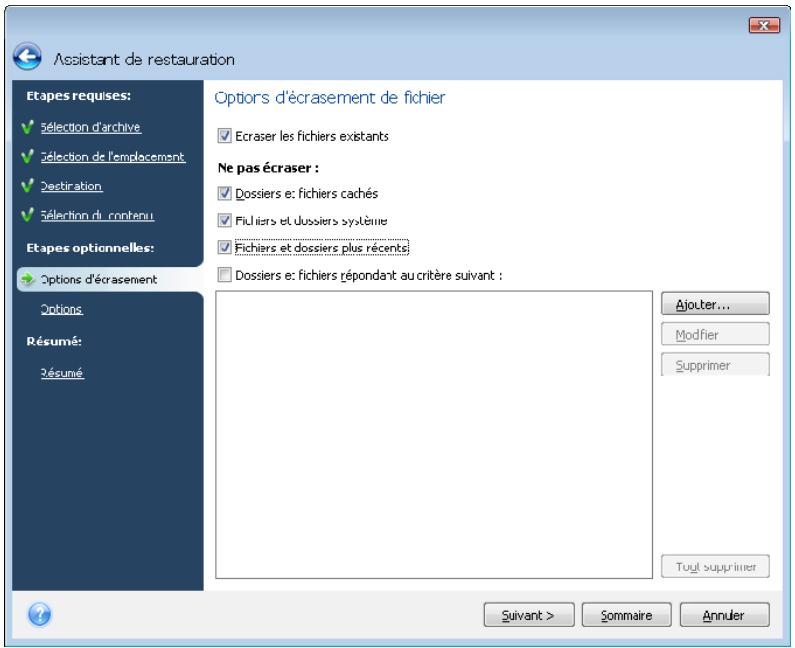The height and width of the screenshot is (648, 795).
Task: Open the Sélection de l'emplacement step
Action: (113, 157)
